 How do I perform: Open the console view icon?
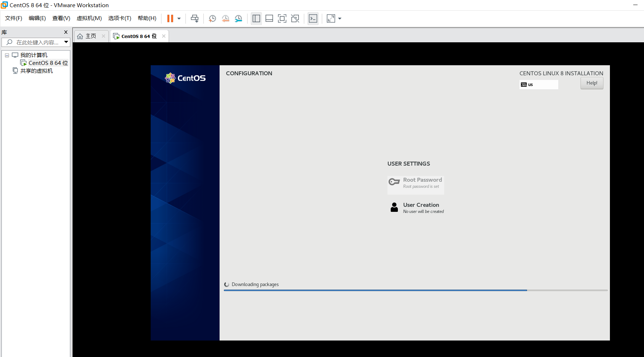(313, 19)
